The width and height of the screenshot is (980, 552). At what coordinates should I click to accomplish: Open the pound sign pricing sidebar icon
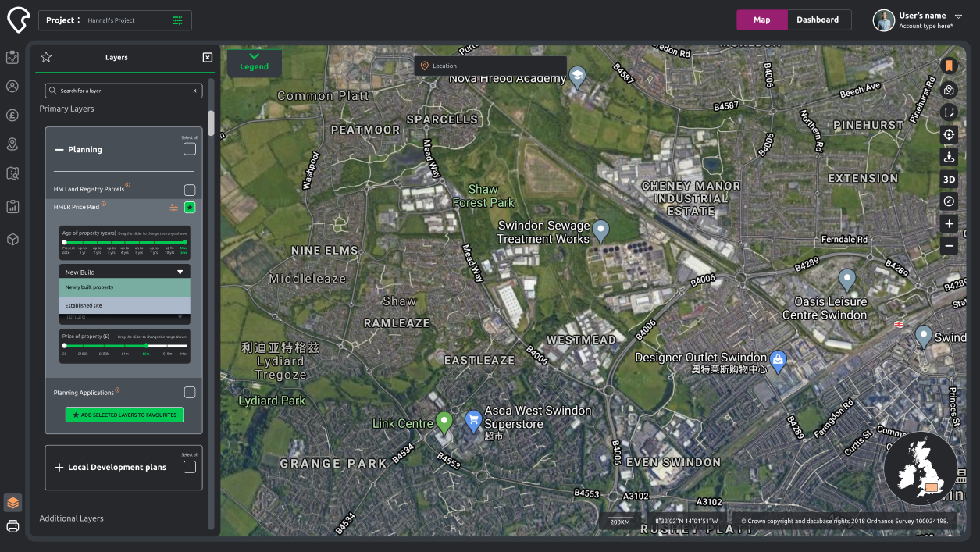pos(12,116)
